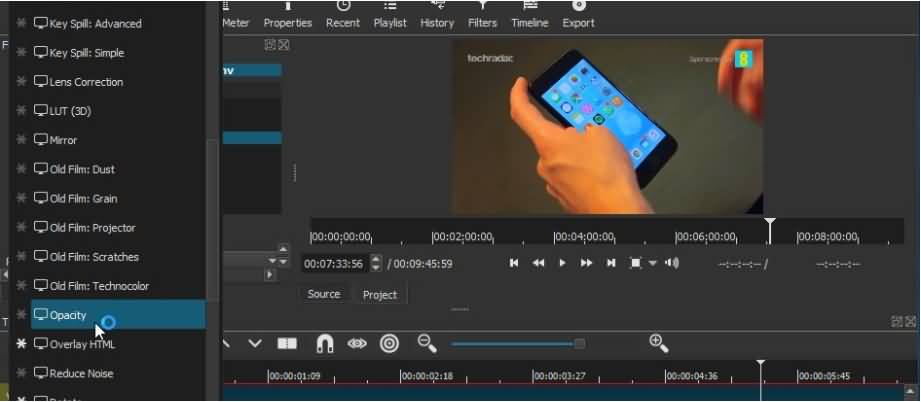The image size is (921, 402).
Task: Click the timeline overwrite down-arrow button
Action: click(255, 343)
